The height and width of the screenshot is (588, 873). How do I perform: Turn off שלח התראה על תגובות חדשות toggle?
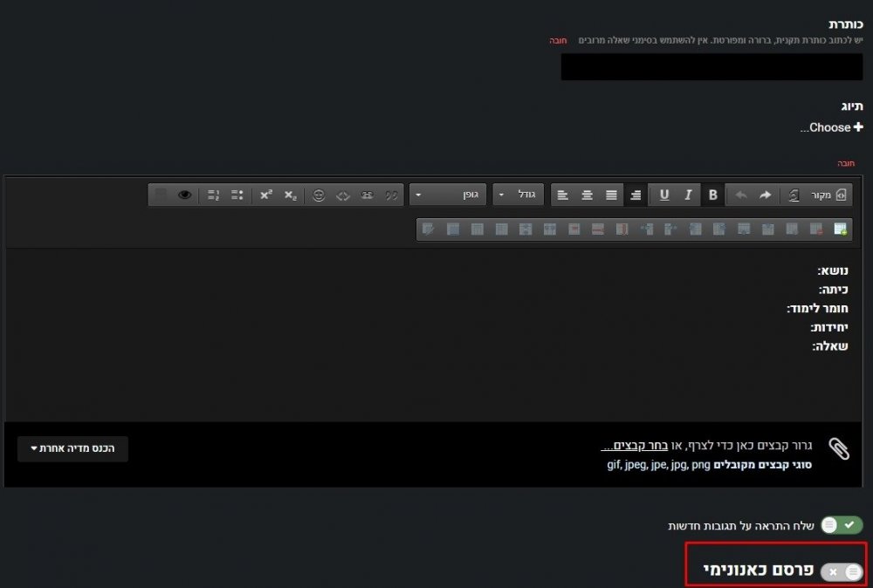pos(842,525)
